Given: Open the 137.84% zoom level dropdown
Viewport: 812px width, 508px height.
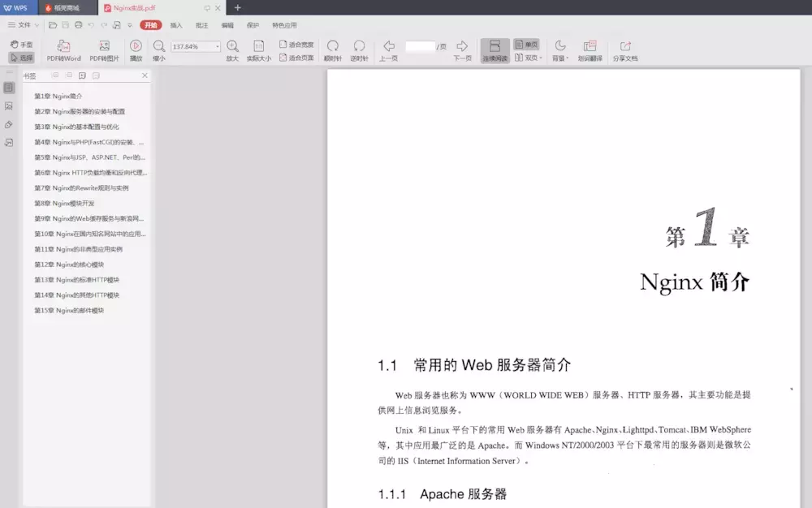Looking at the screenshot, I should [218, 46].
